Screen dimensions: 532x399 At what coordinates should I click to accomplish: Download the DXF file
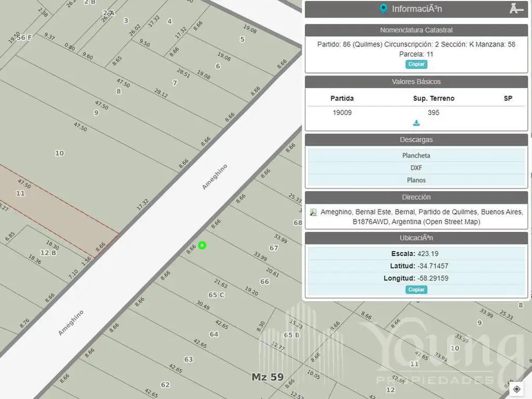(x=416, y=168)
